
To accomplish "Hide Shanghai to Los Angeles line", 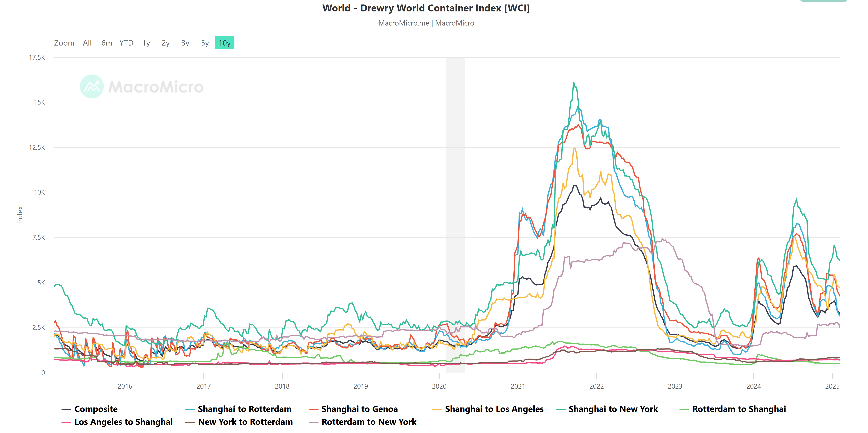I will [x=494, y=409].
